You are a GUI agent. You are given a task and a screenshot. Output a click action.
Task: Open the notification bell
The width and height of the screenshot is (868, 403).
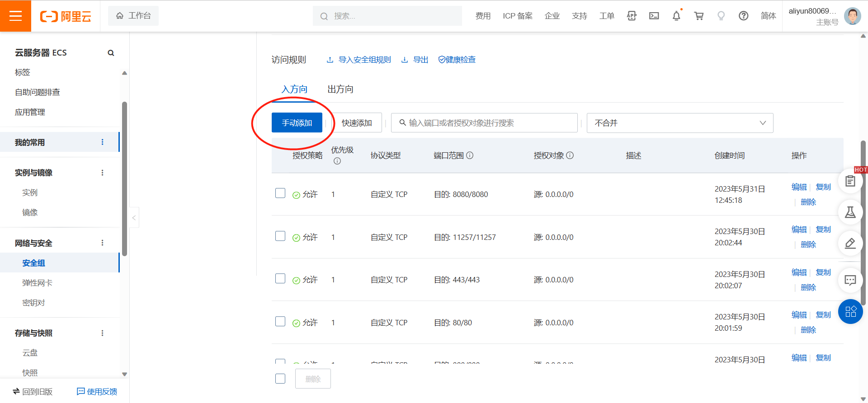(676, 16)
